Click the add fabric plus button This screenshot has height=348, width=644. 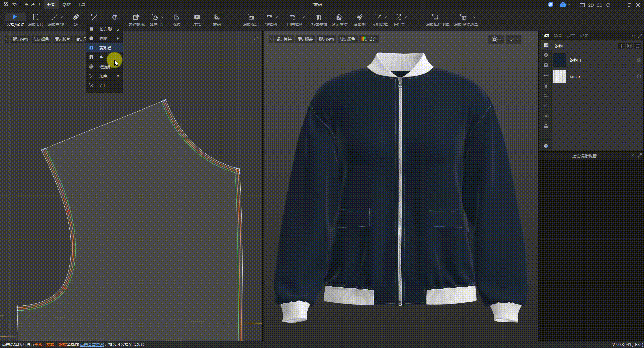coord(621,46)
